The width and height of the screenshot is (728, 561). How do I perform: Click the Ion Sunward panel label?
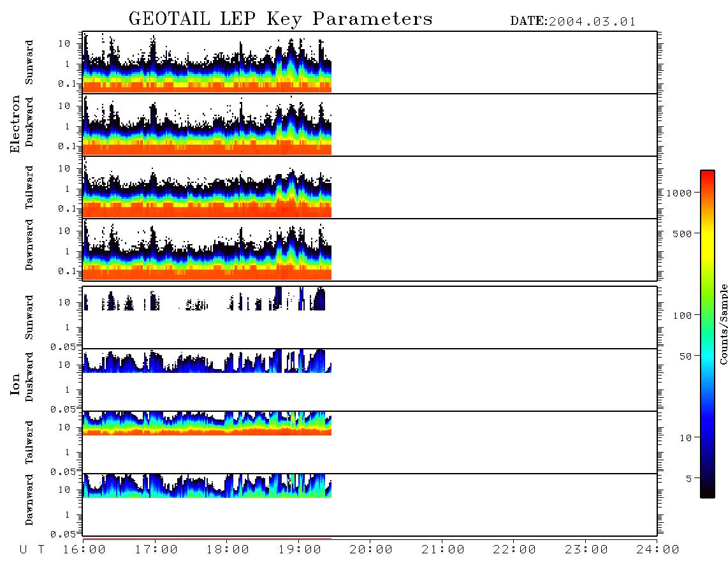point(29,317)
